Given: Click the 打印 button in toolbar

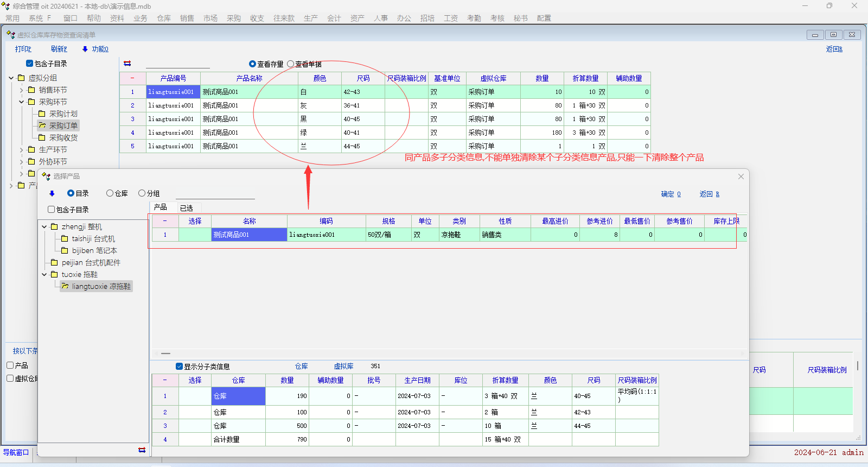Looking at the screenshot, I should [23, 49].
